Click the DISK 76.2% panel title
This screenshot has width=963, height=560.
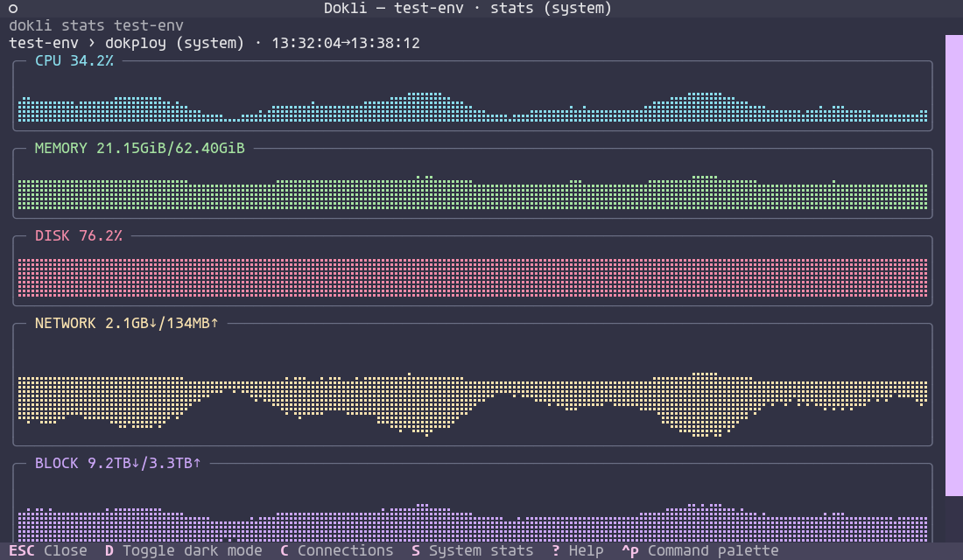(x=79, y=235)
